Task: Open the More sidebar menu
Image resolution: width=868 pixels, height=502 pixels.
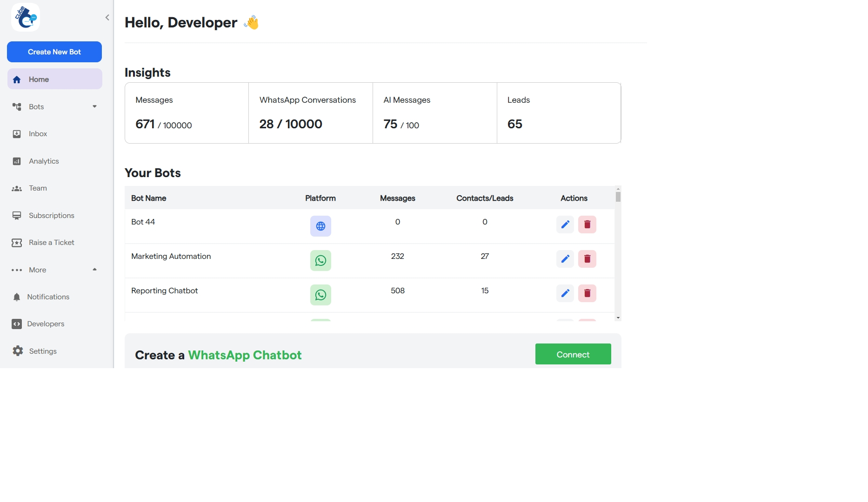Action: (37, 270)
